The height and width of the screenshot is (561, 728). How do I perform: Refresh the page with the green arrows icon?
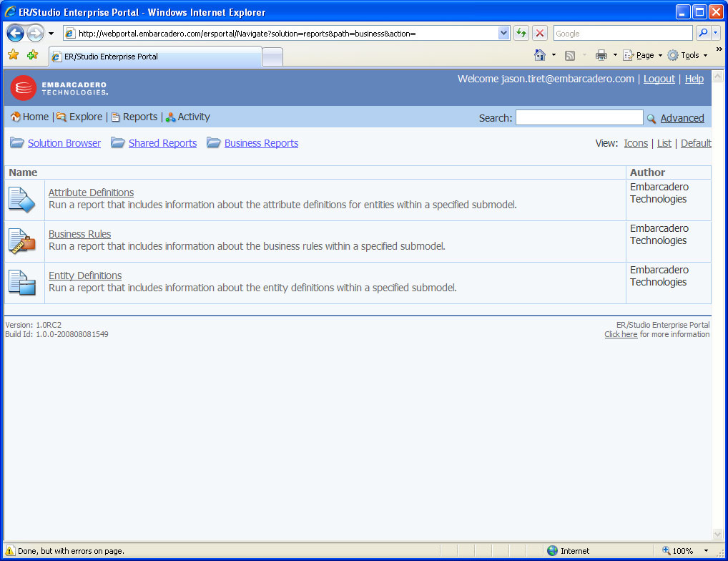[521, 33]
